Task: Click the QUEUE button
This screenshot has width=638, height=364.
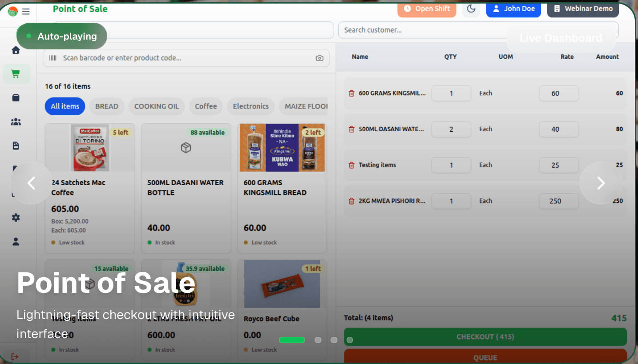Action: coord(485,356)
